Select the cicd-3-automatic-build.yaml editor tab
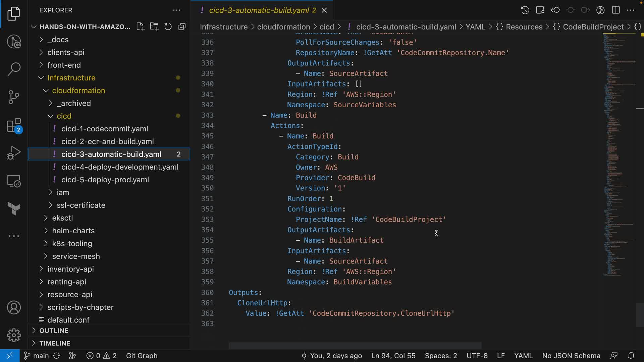 pyautogui.click(x=259, y=10)
